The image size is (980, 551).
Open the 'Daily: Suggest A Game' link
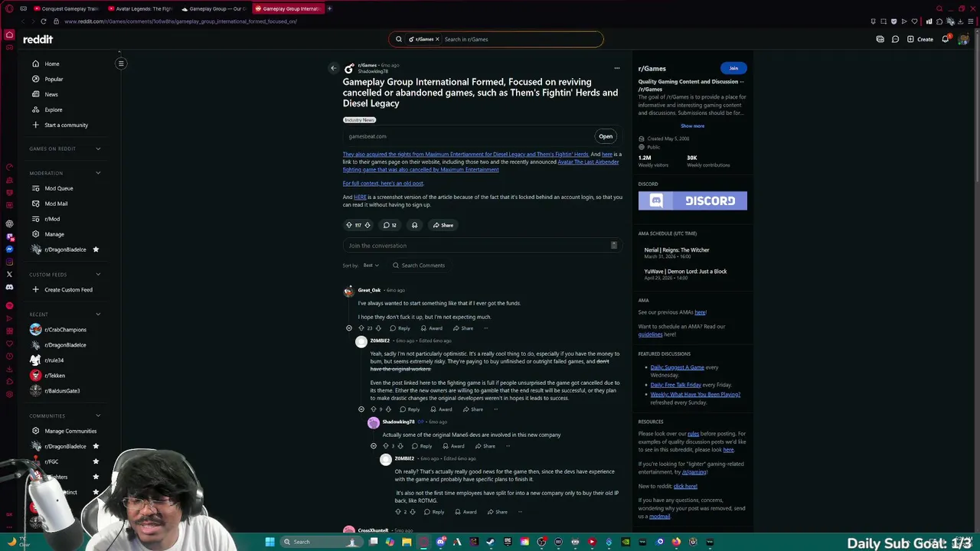click(677, 367)
